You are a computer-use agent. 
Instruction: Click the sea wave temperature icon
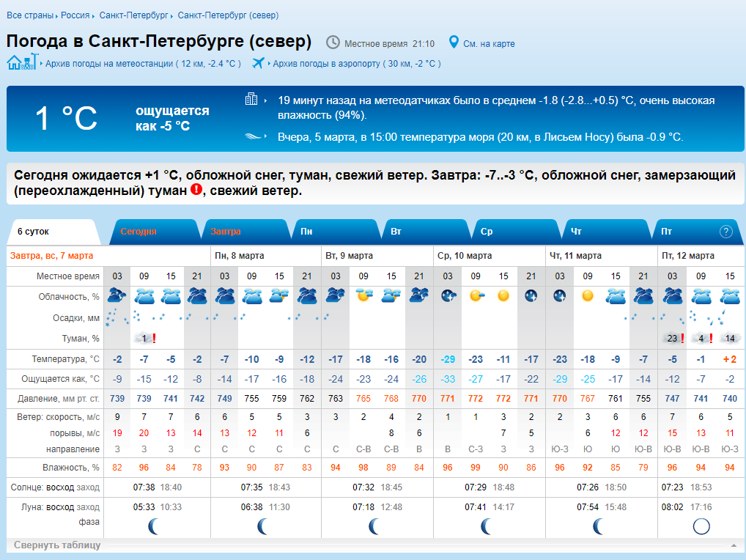pos(251,136)
